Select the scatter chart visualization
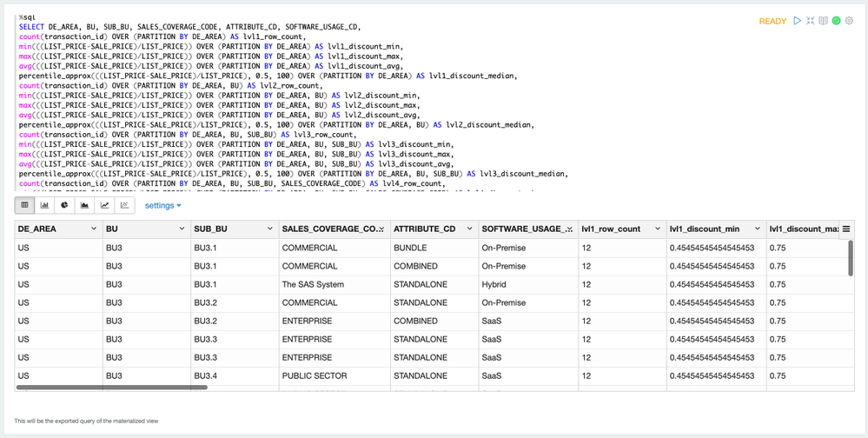868x438 pixels. click(x=124, y=205)
